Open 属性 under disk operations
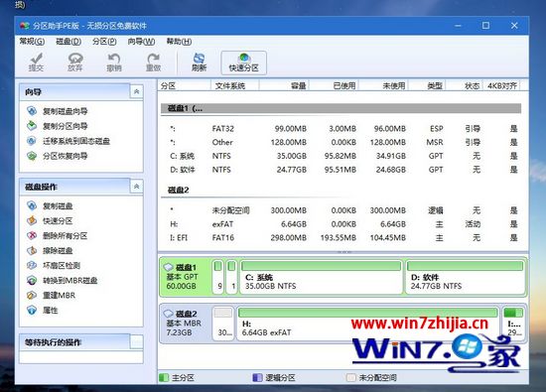This screenshot has width=546, height=392. 43,310
